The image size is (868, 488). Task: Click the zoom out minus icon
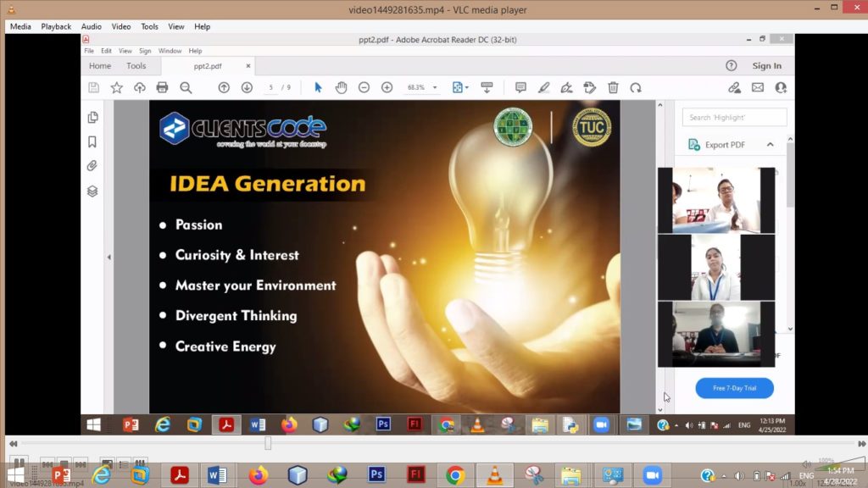coord(364,87)
